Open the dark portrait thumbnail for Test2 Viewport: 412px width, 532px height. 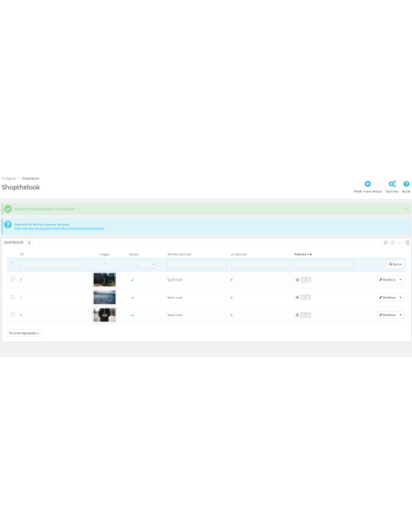(x=105, y=315)
